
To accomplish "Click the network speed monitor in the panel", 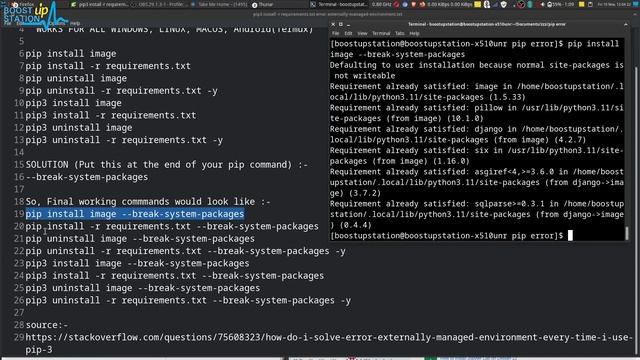I will (450, 4).
